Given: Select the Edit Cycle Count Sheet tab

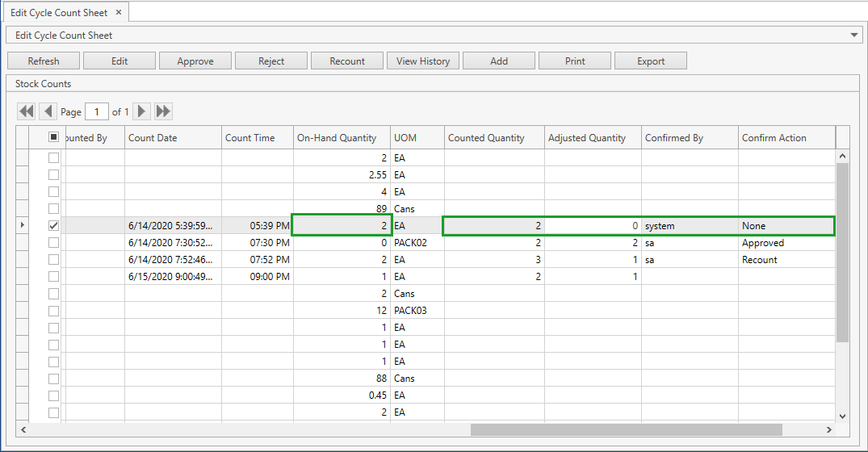Looking at the screenshot, I should coord(58,13).
